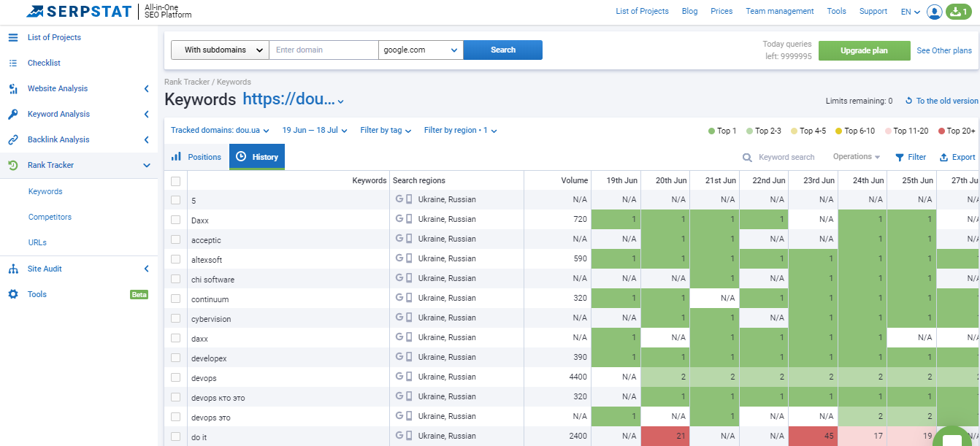Click the Keyword search field
Screen dimensions: 980x446
coord(786,157)
